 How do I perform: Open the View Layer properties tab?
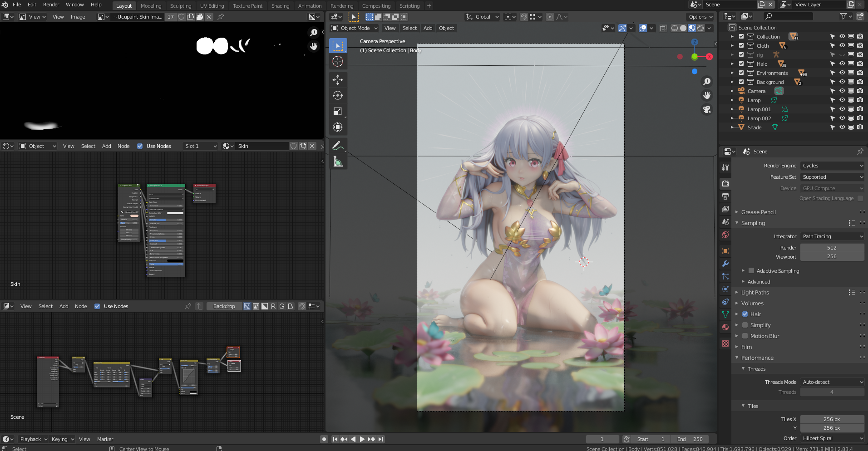tap(725, 209)
